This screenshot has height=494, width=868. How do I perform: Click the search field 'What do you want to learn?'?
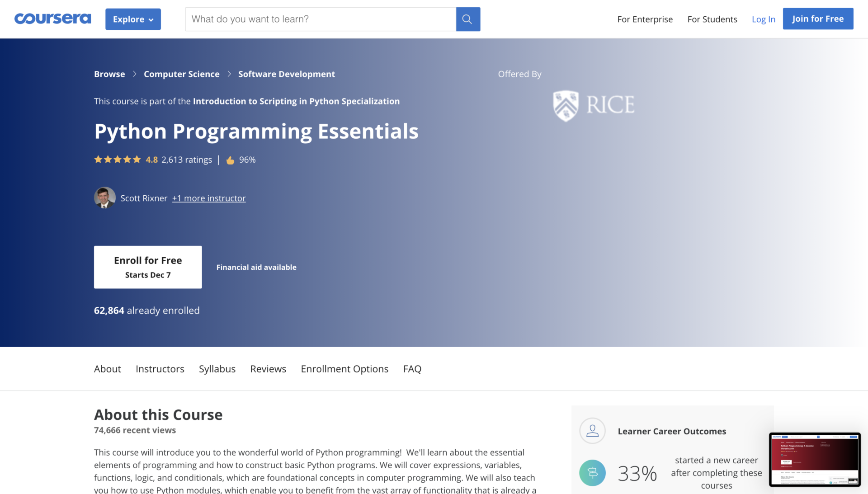(320, 19)
